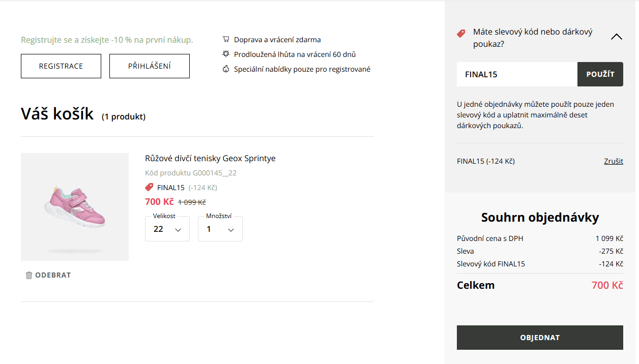Click the badge icon for extended 60-day returns
This screenshot has height=364, width=639.
click(x=226, y=54)
